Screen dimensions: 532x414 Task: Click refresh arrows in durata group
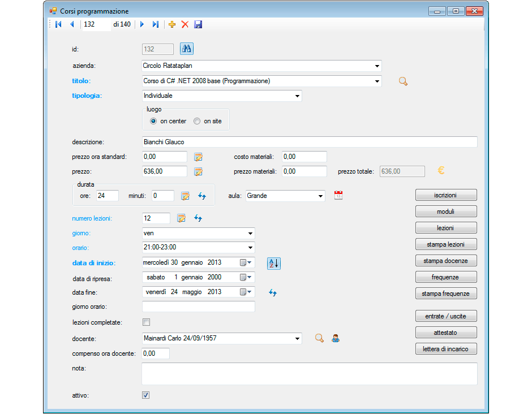202,196
